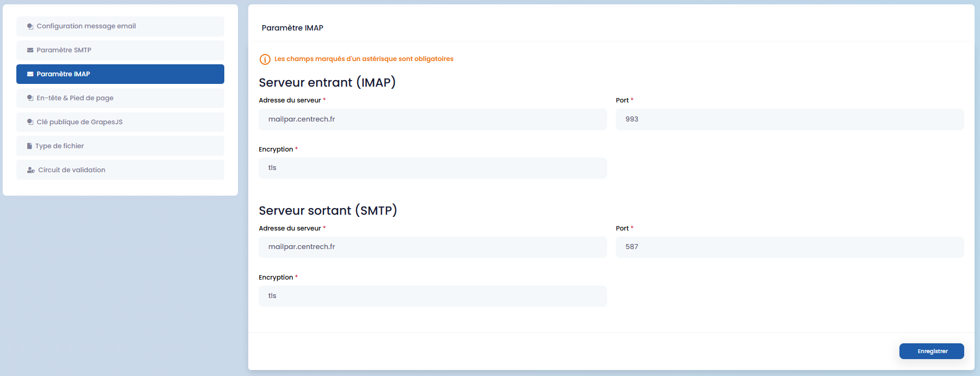Click the IMAP Port field showing 993
Screen dimensions: 980x376
[789, 119]
